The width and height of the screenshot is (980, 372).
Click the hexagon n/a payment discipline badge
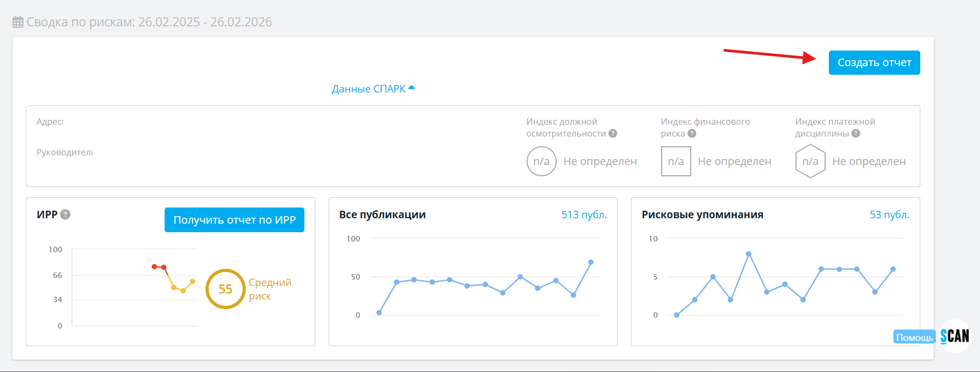[x=810, y=161]
